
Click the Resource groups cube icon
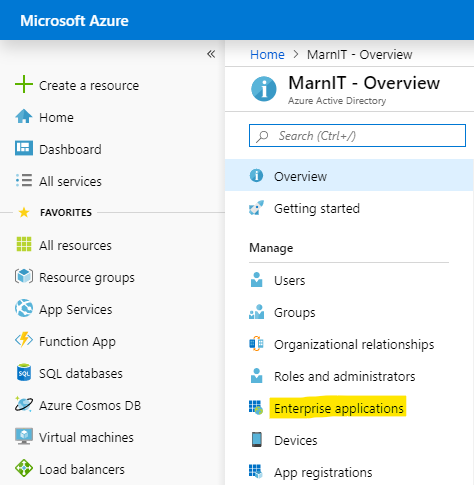24,276
